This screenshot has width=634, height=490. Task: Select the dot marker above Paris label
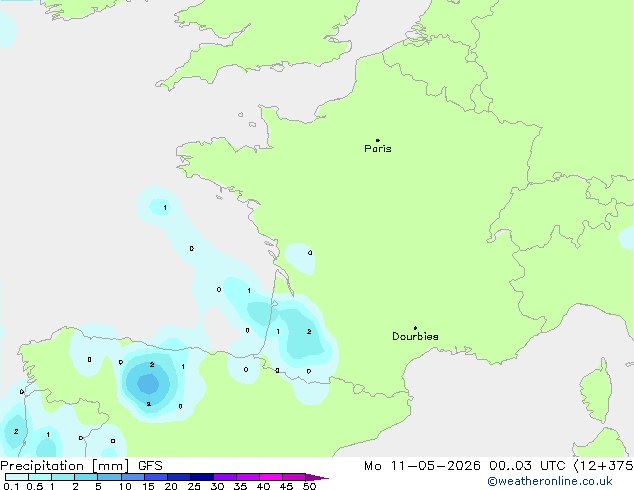click(x=378, y=140)
